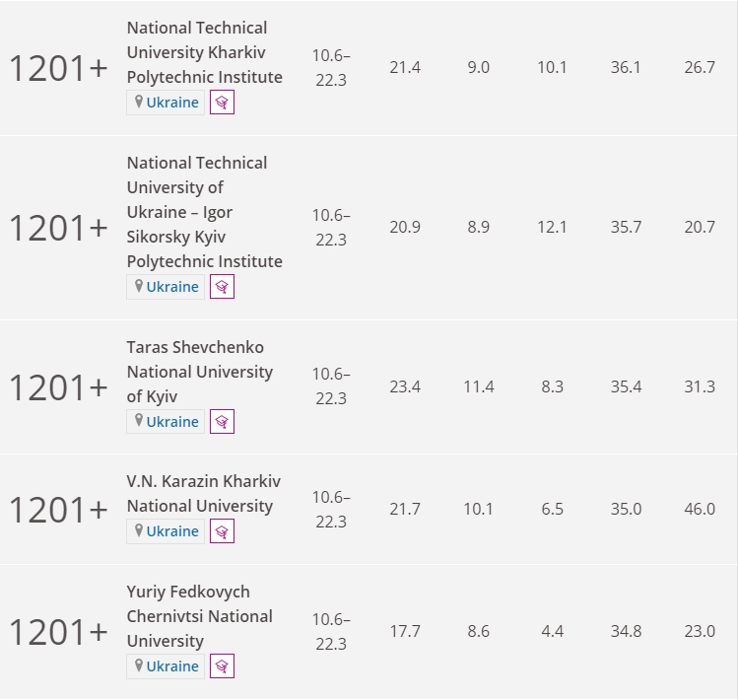Open Taras Shevchenko National University of Kyiv page
739x700 pixels.
coord(200,372)
